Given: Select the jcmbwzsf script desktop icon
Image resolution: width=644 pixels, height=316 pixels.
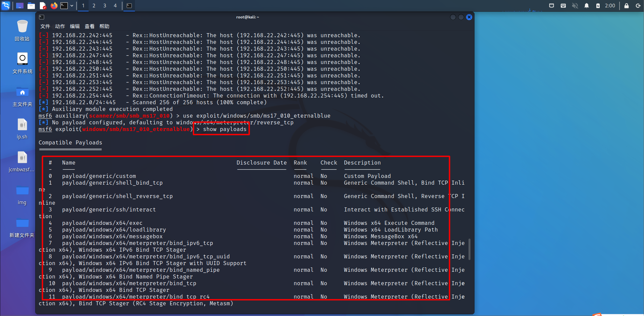Looking at the screenshot, I should coord(22,162).
